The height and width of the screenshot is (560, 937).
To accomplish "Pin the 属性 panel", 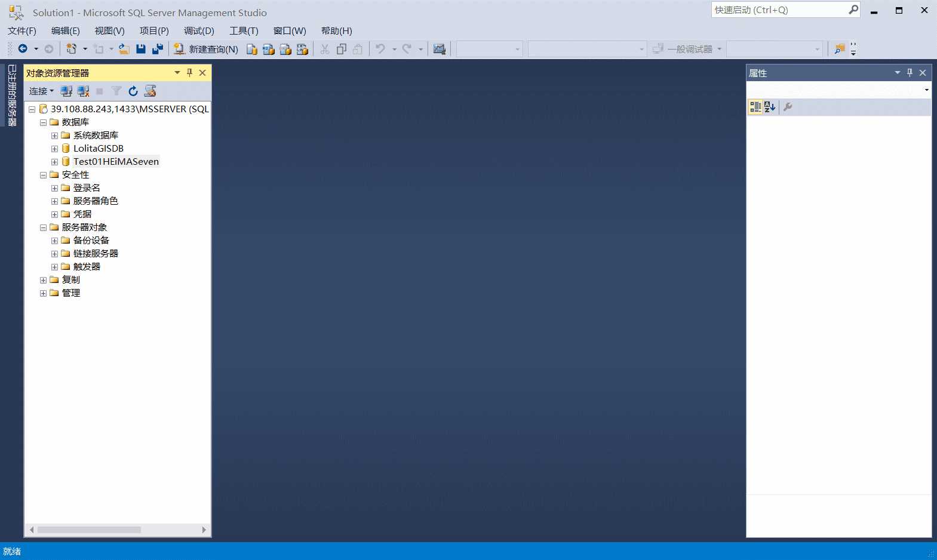I will coord(910,73).
